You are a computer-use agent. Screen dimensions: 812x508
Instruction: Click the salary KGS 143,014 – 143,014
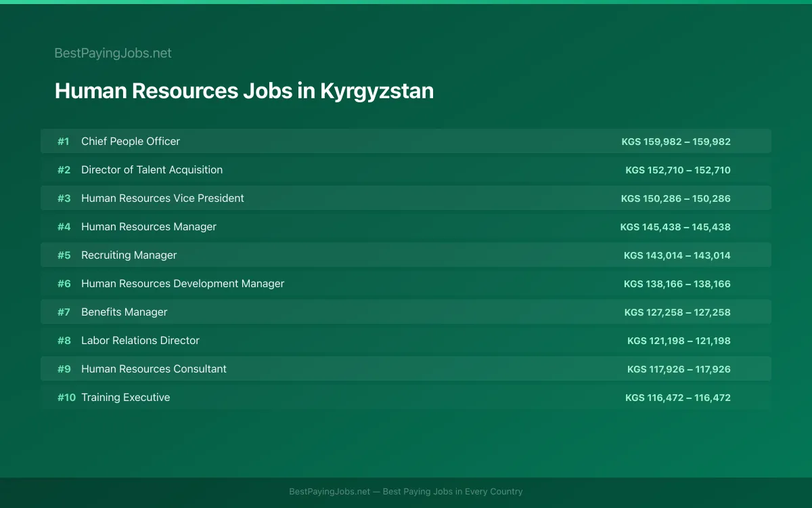click(677, 255)
